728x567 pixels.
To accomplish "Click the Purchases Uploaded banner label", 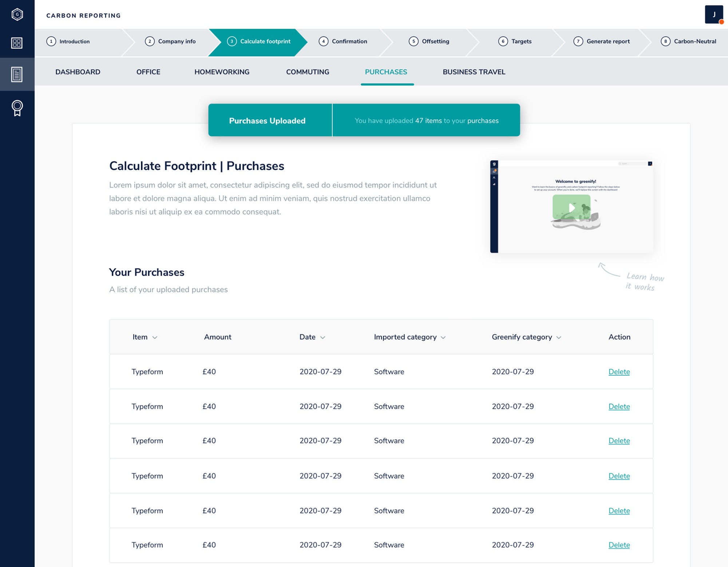I will (x=267, y=121).
